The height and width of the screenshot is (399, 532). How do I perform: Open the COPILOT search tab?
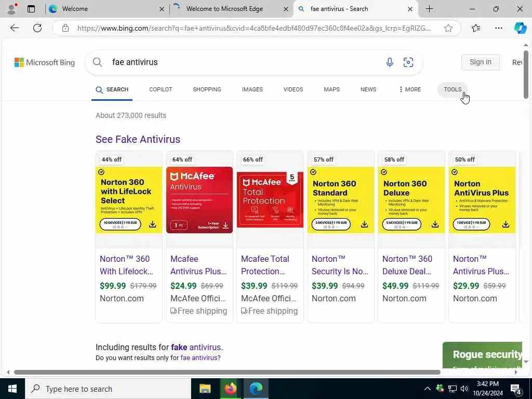tap(161, 89)
